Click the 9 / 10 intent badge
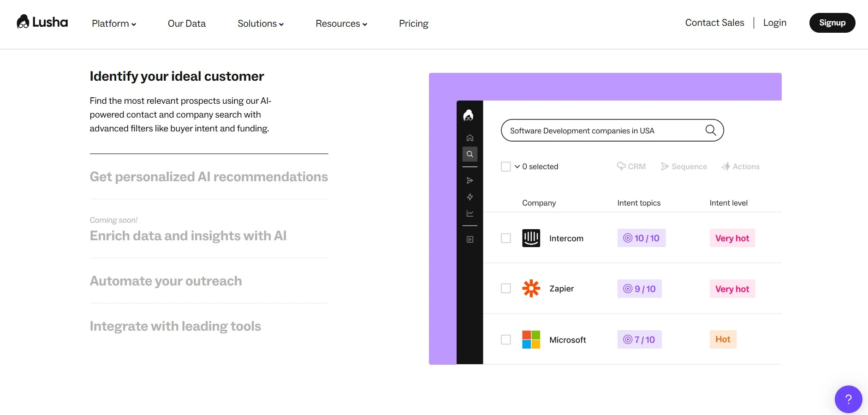This screenshot has height=415, width=868. coord(640,289)
